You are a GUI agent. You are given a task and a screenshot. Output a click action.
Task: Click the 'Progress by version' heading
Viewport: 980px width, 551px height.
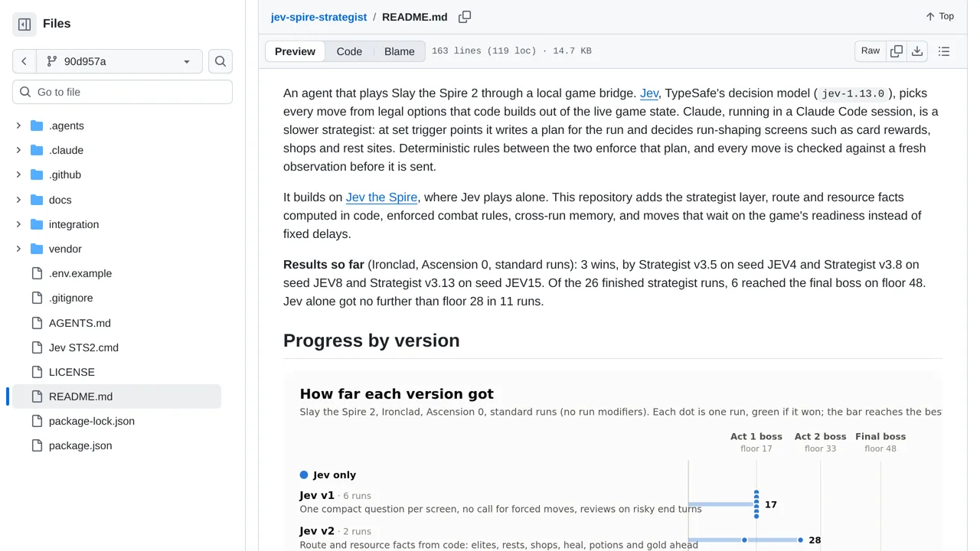click(371, 341)
